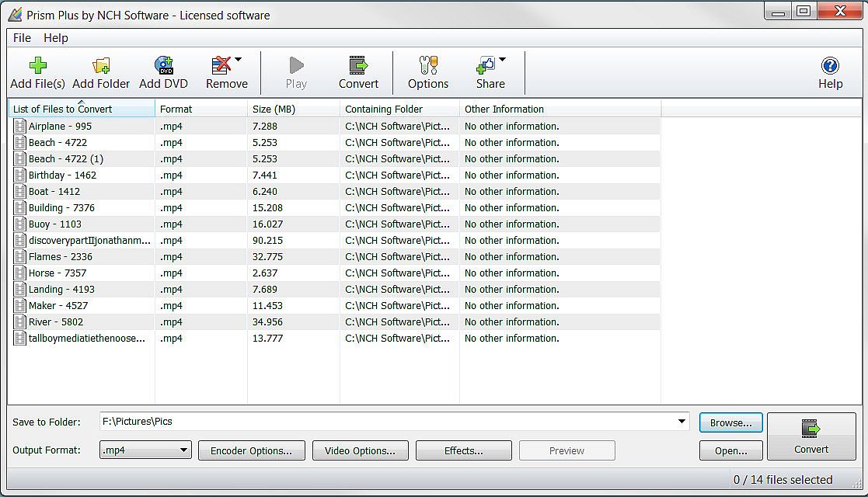This screenshot has width=868, height=497.
Task: Click the Add File(s) toolbar icon
Action: click(37, 66)
